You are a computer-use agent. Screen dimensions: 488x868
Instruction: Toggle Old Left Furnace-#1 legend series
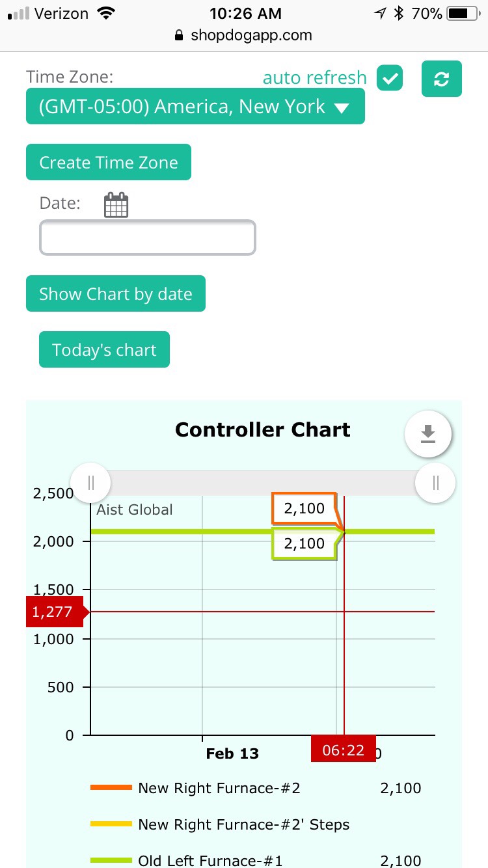click(210, 861)
